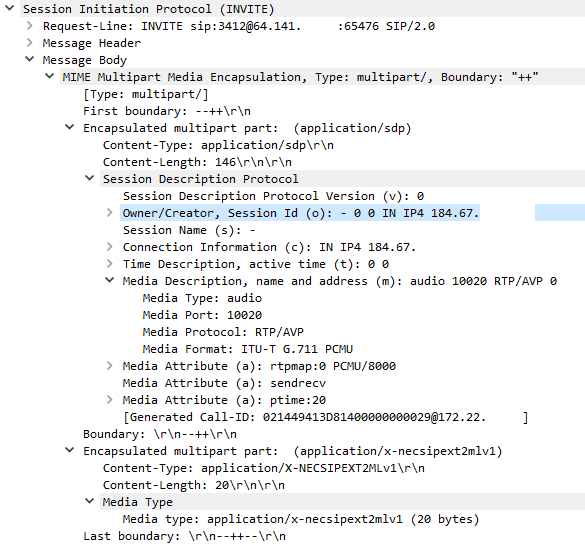Screen dimensions: 585x544
Task: Select Connection Information (c) IN IP4 line
Action: click(x=269, y=247)
